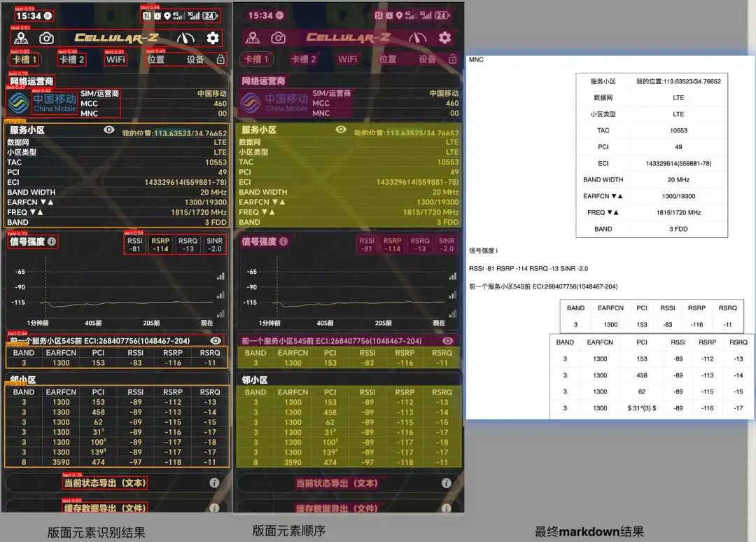Click 我的位置 coordinates in recognition-result screenshot
Screen dimensions: 756x542
pyautogui.click(x=174, y=132)
